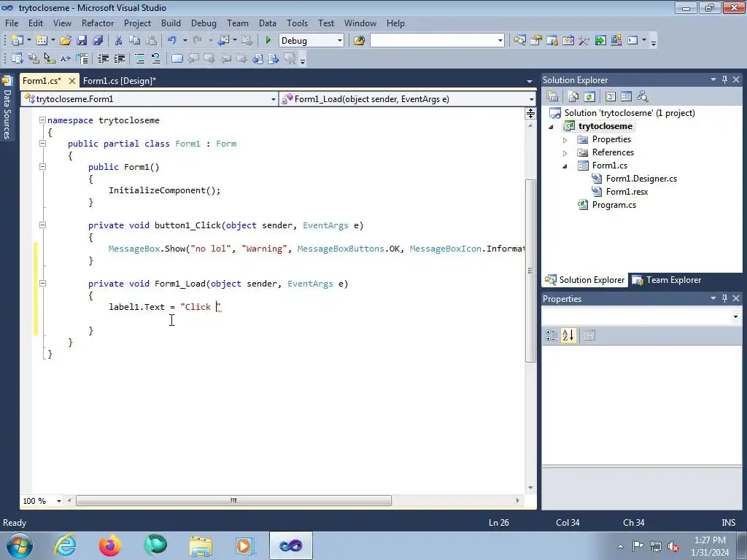
Task: Open the Debug configuration dropdown
Action: pyautogui.click(x=340, y=41)
